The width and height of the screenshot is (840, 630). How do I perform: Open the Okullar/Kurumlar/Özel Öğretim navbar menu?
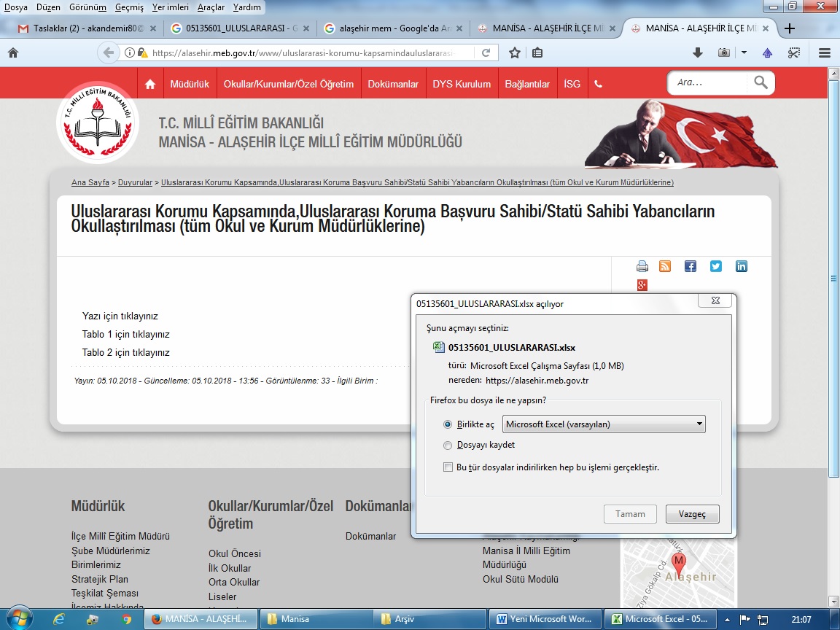pyautogui.click(x=289, y=84)
